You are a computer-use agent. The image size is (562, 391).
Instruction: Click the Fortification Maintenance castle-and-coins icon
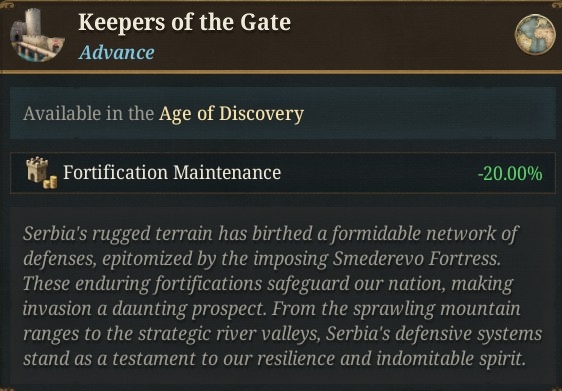pyautogui.click(x=42, y=173)
